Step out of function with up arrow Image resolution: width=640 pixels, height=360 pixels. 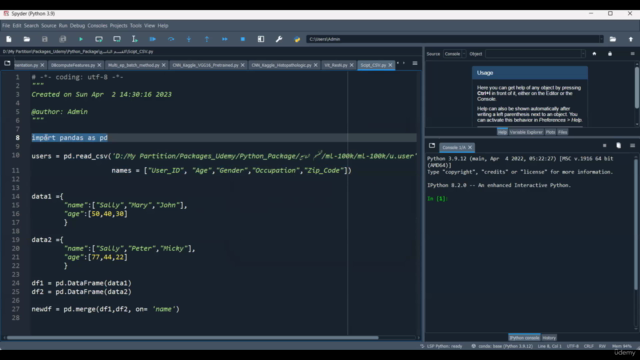(207, 39)
